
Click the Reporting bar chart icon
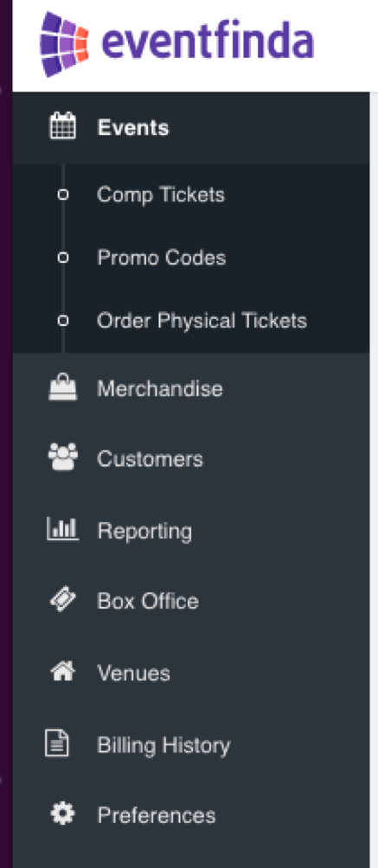point(62,528)
